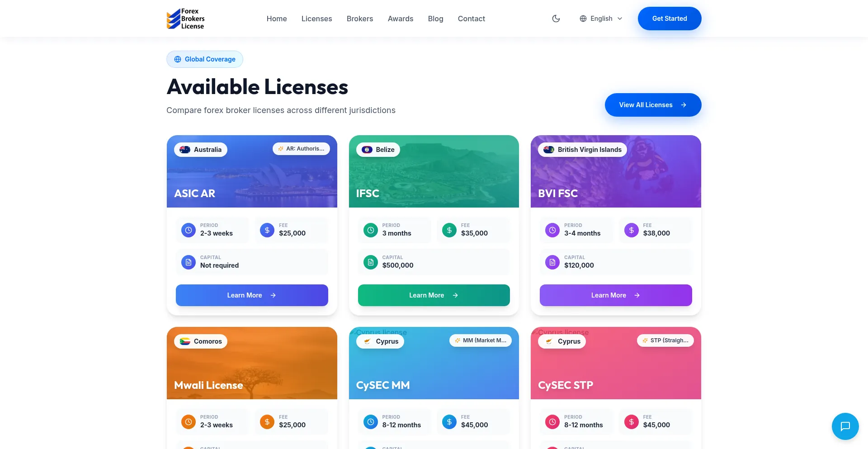The image size is (868, 449).
Task: Click the Comoros flag icon
Action: click(185, 341)
